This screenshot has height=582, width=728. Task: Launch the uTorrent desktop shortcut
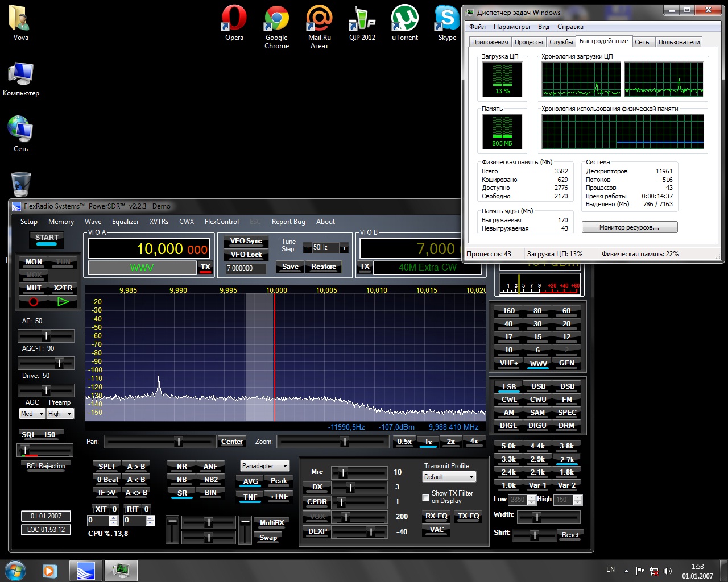(405, 23)
